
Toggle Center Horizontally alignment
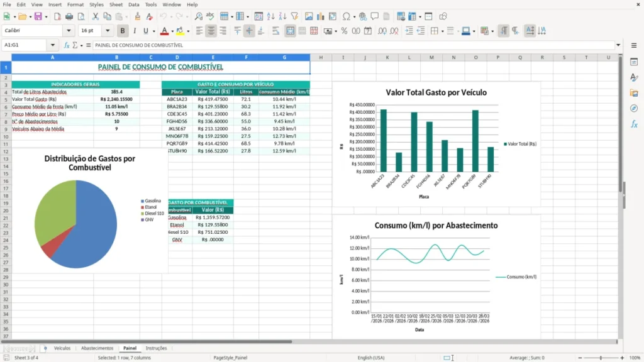[211, 31]
